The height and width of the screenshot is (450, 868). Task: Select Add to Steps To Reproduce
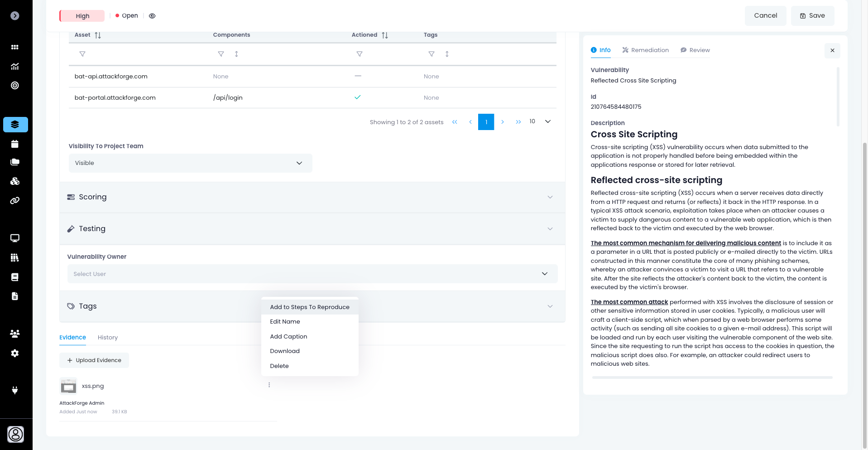[310, 307]
